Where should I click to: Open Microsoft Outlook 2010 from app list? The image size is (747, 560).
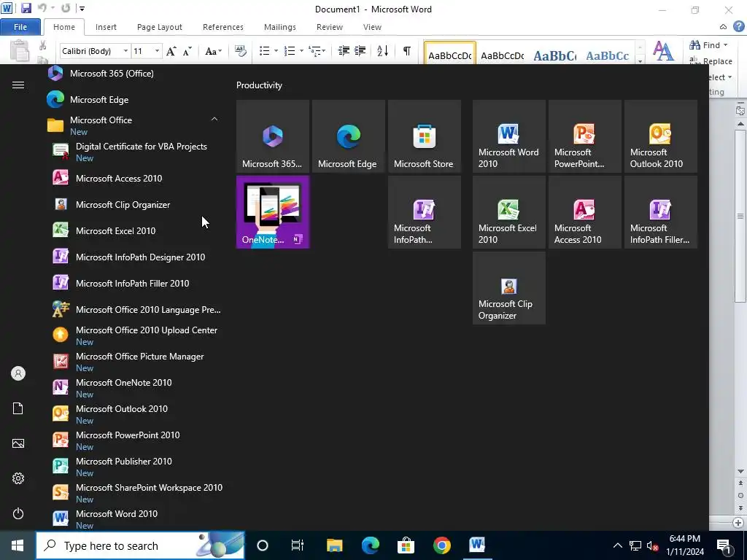click(135, 414)
